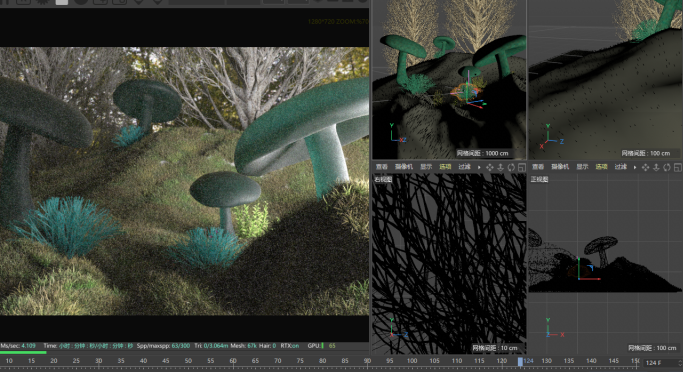The width and height of the screenshot is (683, 372).
Task: Open 摄像机 menu in the front view panel
Action: [560, 167]
